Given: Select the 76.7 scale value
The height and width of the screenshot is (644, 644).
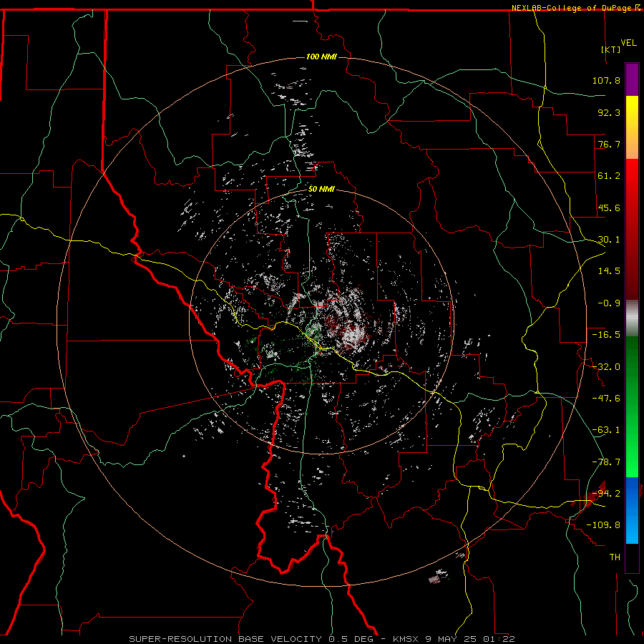Looking at the screenshot, I should pos(609,144).
